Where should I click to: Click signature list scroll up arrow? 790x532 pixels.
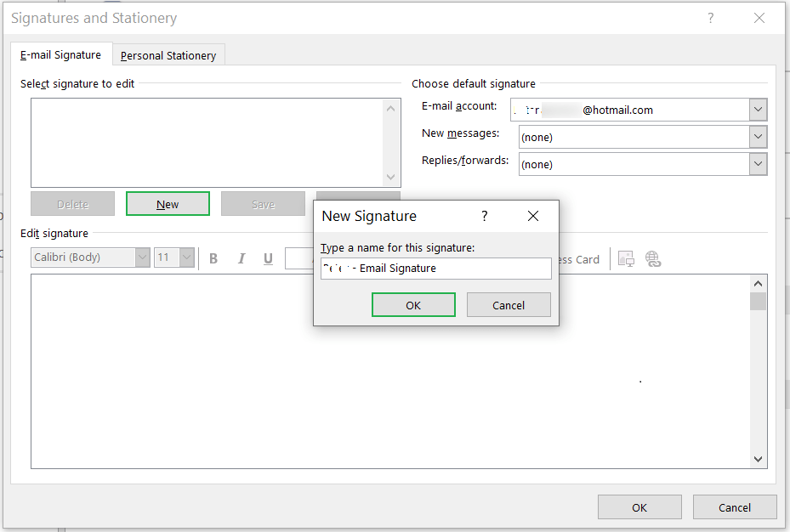click(x=390, y=108)
